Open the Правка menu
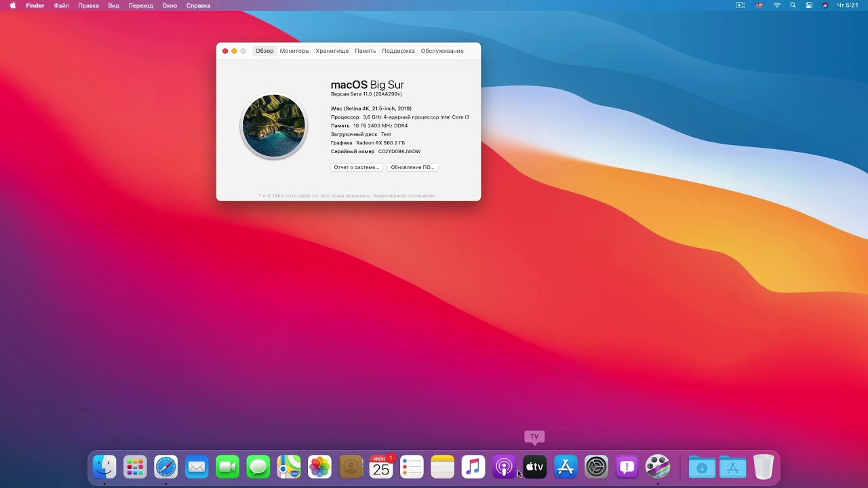 point(88,5)
